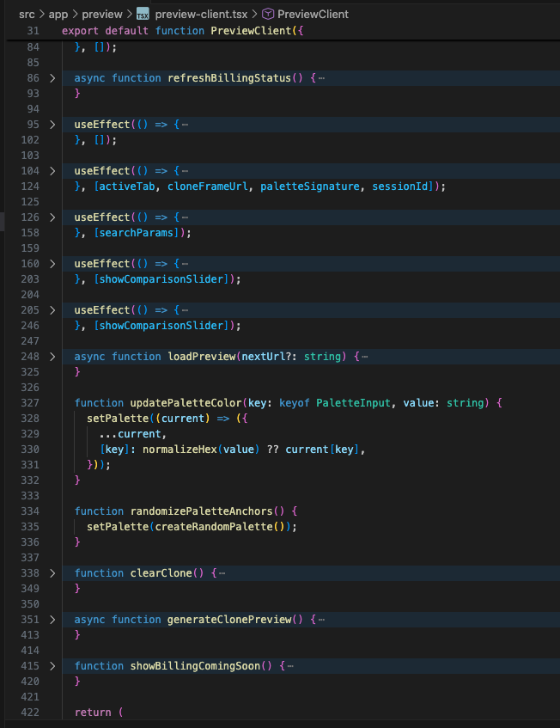
Task: Click activeTab in dependency array line 124
Action: pos(127,187)
